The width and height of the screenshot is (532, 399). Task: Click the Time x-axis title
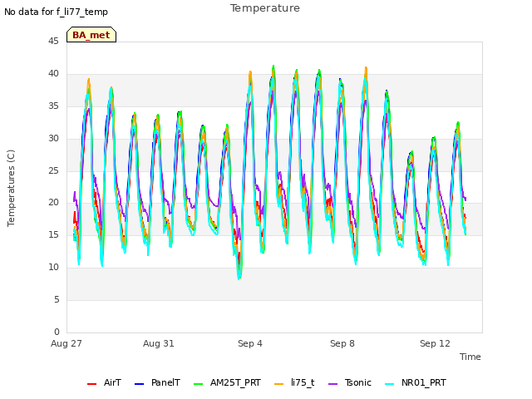[x=470, y=357]
